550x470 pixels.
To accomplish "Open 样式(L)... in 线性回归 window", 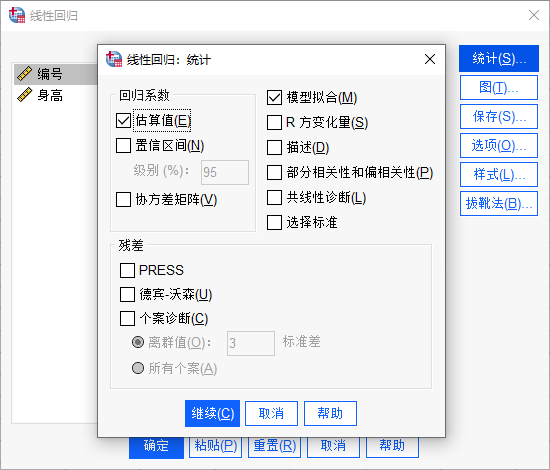I will pyautogui.click(x=499, y=174).
